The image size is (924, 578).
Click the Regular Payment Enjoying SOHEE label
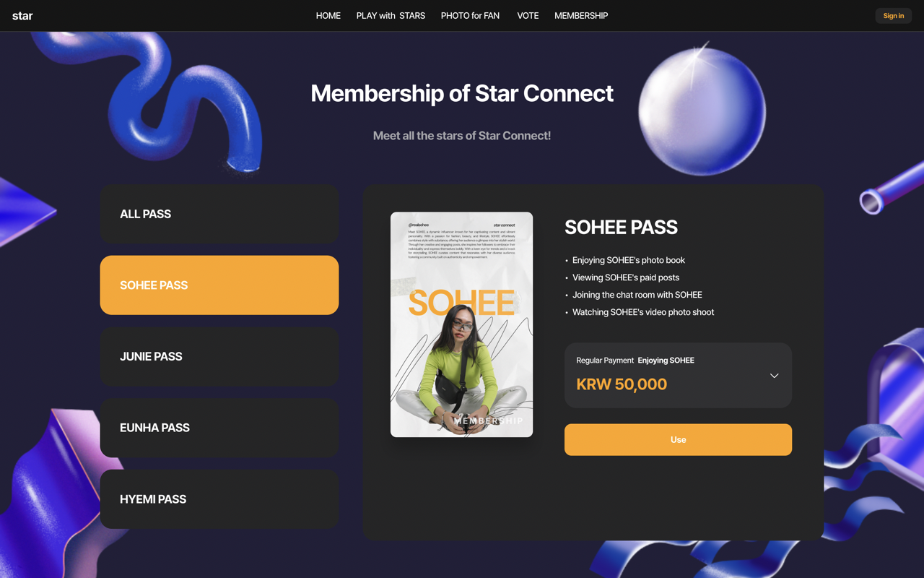click(x=635, y=360)
